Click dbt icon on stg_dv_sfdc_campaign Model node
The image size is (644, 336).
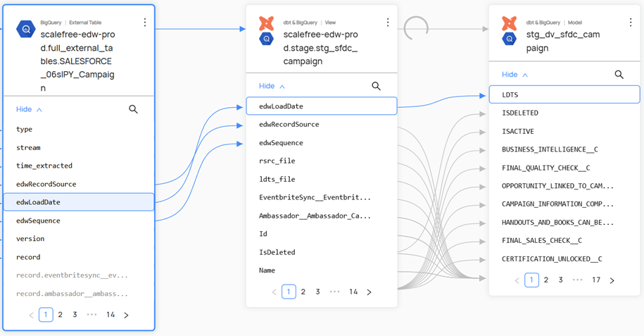click(x=509, y=23)
